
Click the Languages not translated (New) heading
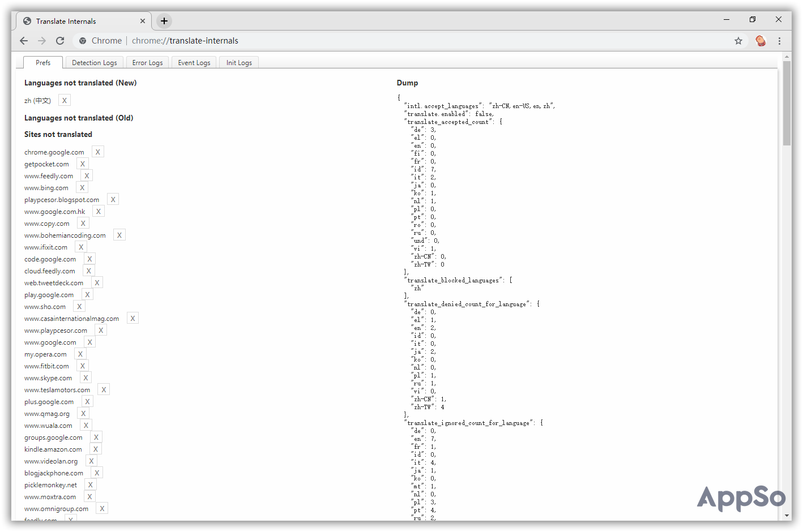[x=80, y=83]
